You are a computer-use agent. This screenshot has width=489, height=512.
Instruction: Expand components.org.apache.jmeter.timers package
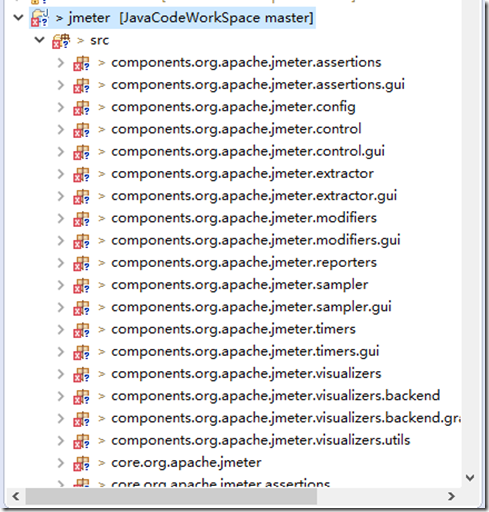(x=61, y=330)
